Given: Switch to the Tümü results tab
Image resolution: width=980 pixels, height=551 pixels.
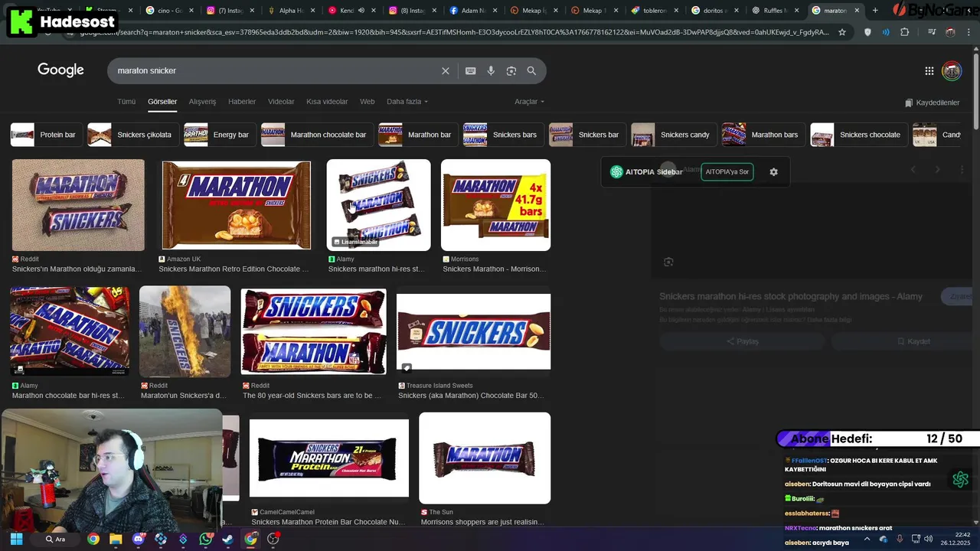Looking at the screenshot, I should (126, 102).
